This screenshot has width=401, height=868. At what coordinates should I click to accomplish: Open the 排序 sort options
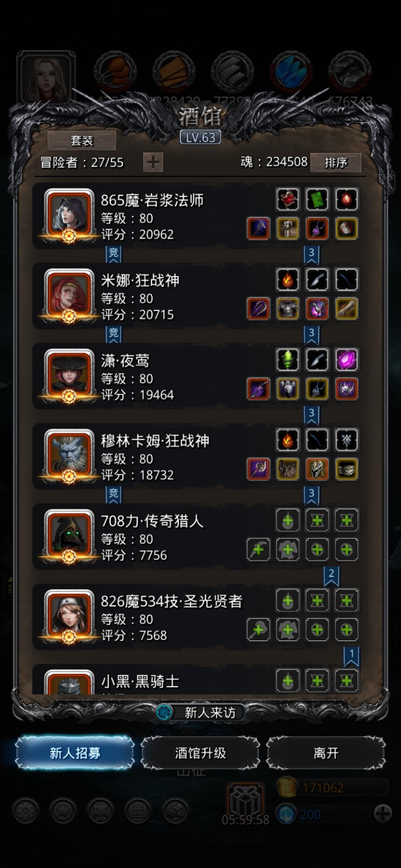(336, 162)
